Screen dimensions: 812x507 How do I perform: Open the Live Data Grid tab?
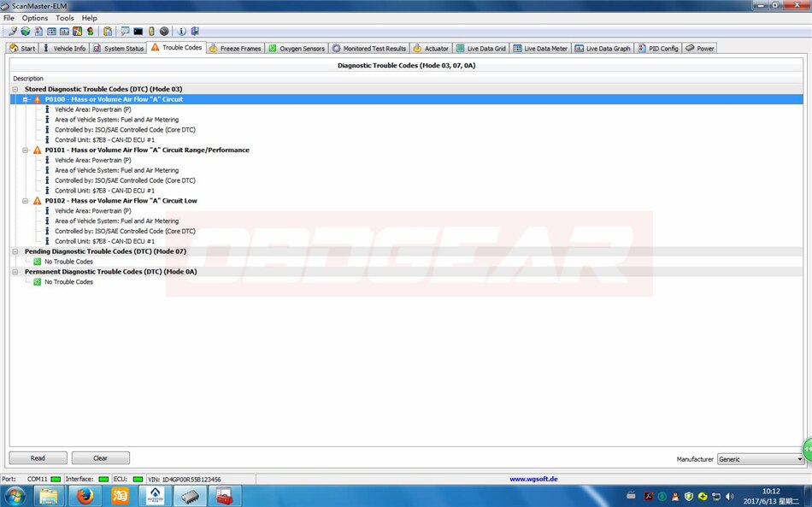click(480, 48)
